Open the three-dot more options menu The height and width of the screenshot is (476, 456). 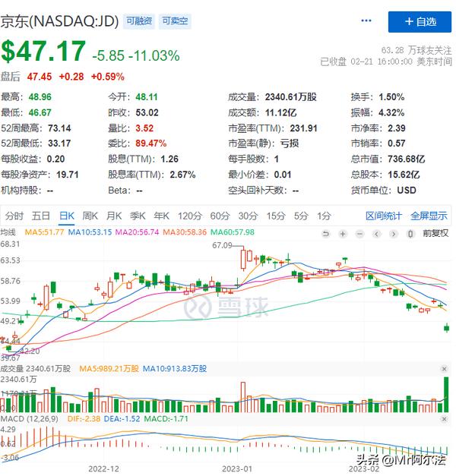click(366, 20)
